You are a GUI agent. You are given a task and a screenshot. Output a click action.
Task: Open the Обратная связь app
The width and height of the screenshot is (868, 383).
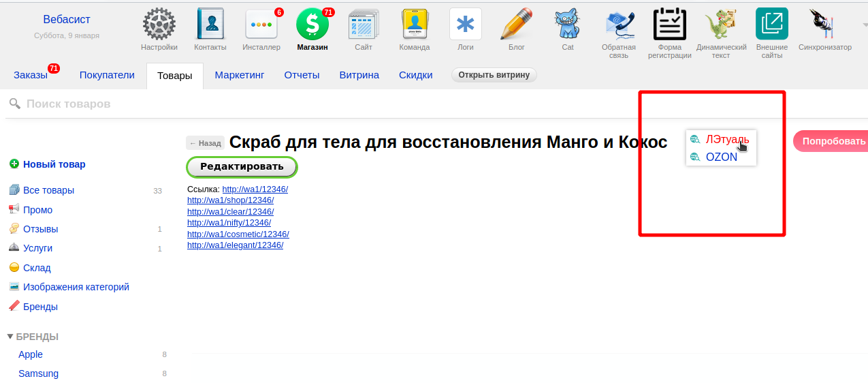point(619,25)
